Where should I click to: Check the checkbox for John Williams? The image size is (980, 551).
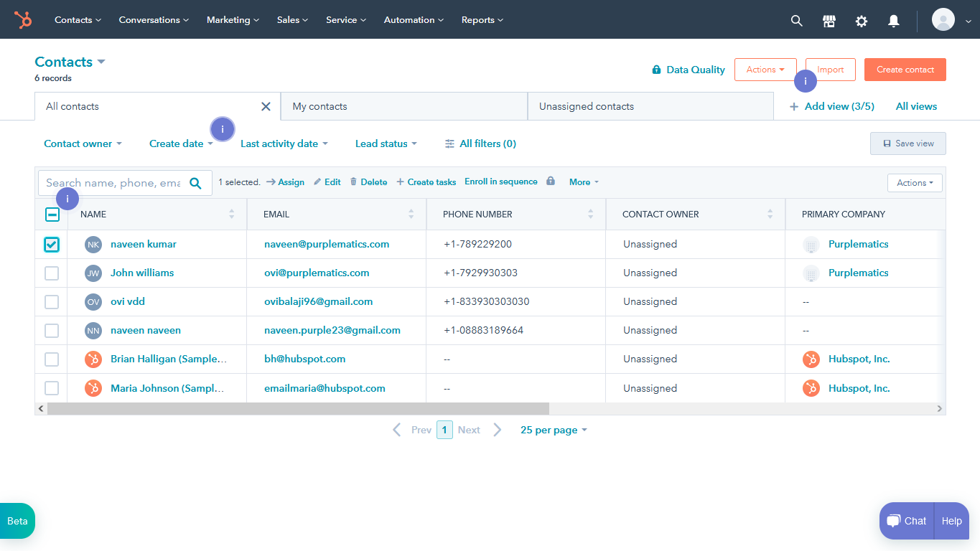[x=51, y=273]
